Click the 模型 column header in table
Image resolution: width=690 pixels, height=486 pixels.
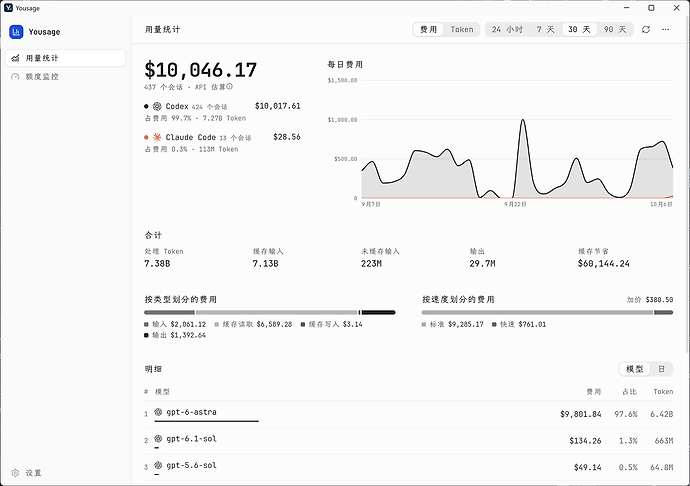tap(162, 392)
